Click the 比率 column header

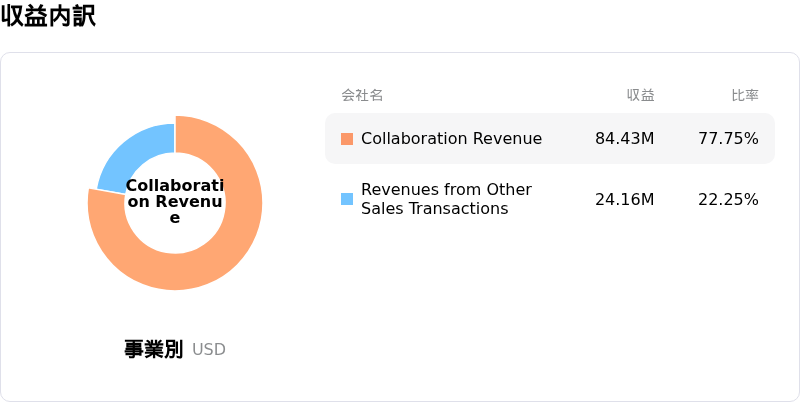coord(745,95)
